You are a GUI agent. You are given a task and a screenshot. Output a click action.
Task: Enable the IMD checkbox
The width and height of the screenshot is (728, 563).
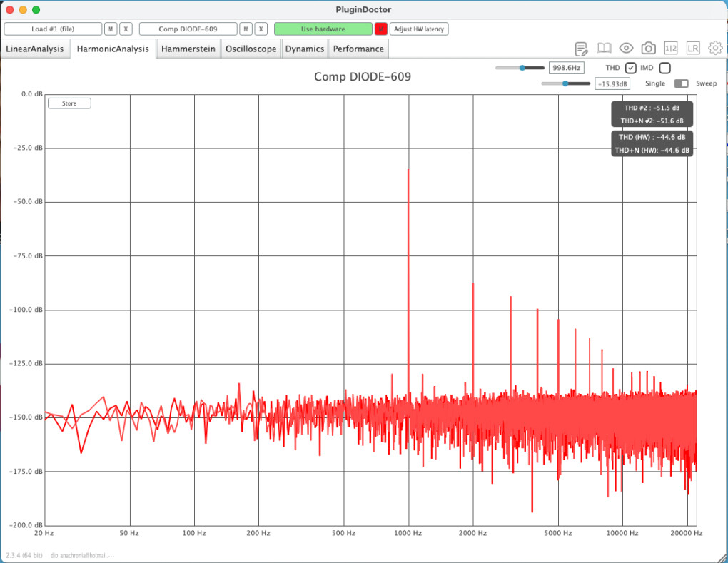click(x=664, y=68)
